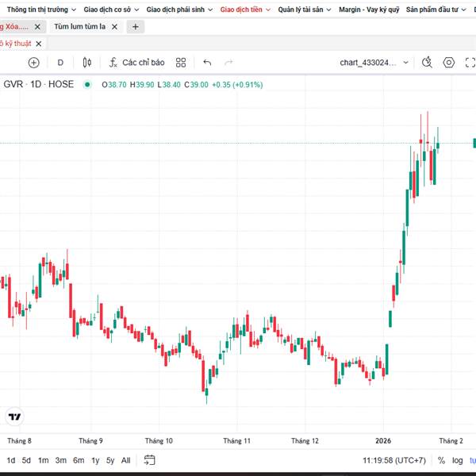Viewport: 476px width, 476px height.
Task: Click the quick search icon in toolbar
Action: pyautogui.click(x=427, y=63)
